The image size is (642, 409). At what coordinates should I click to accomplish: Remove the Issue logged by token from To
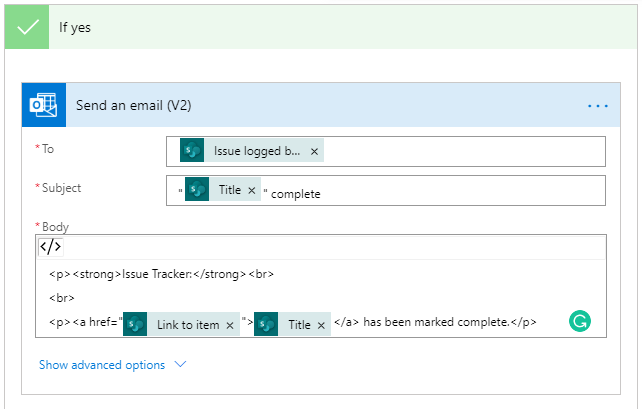click(314, 151)
